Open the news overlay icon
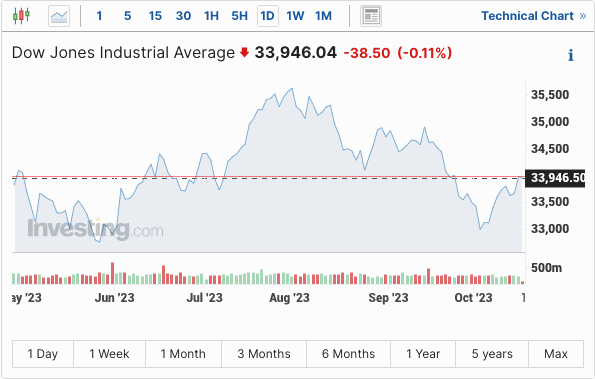The image size is (595, 379). 371,16
